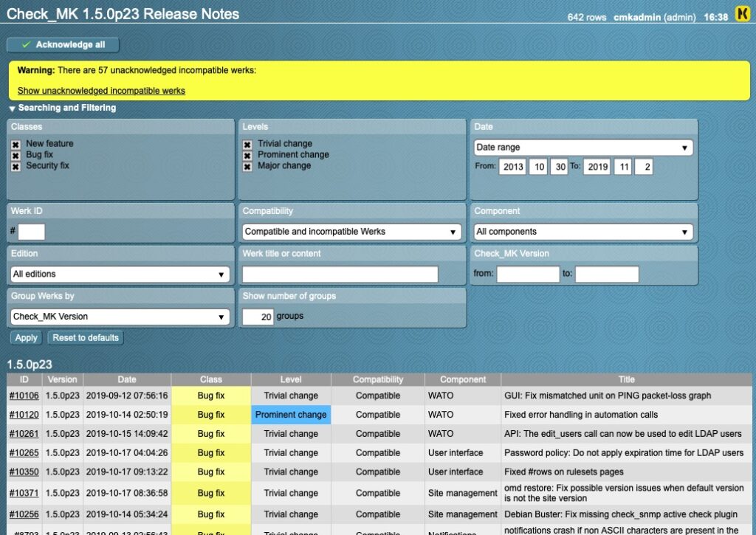Click Site management cell in #10256 row
Screen dimensions: 756x535
point(462,514)
